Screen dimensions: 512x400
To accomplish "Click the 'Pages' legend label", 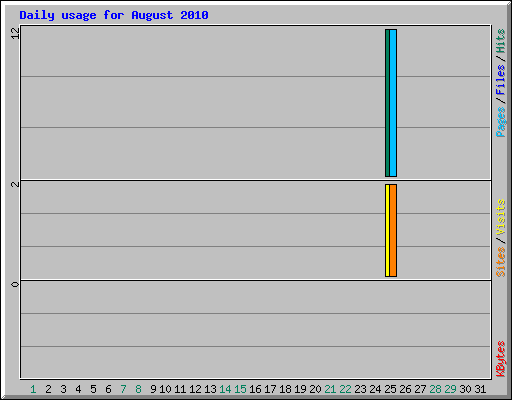I will 501,122.
